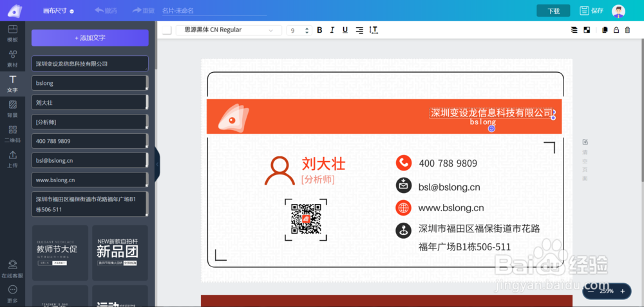Click the 下载 download button

coord(553,11)
